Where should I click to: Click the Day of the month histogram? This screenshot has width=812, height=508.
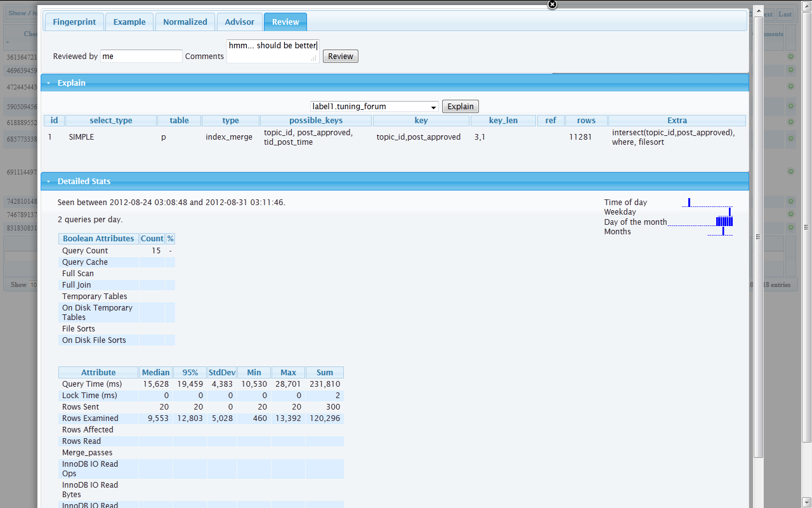(724, 222)
